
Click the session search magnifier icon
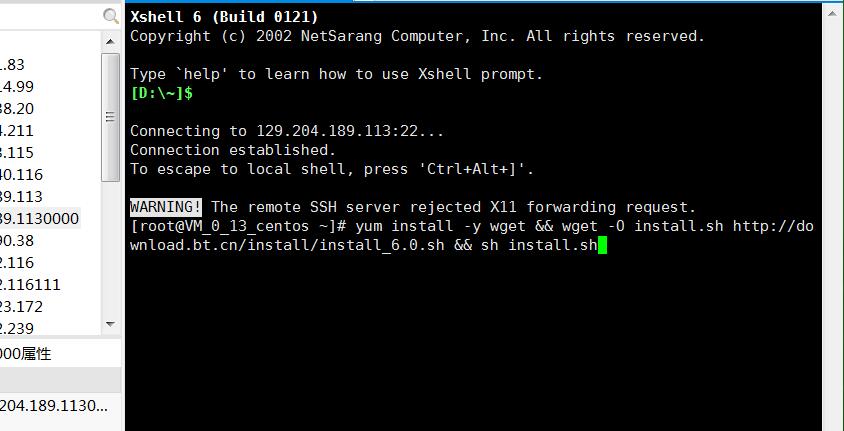111,16
